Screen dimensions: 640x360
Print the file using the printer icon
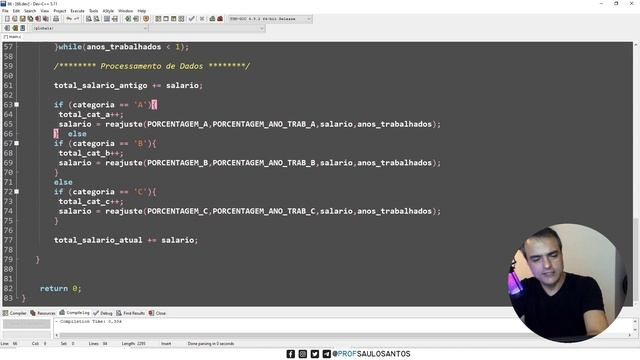tap(56, 19)
